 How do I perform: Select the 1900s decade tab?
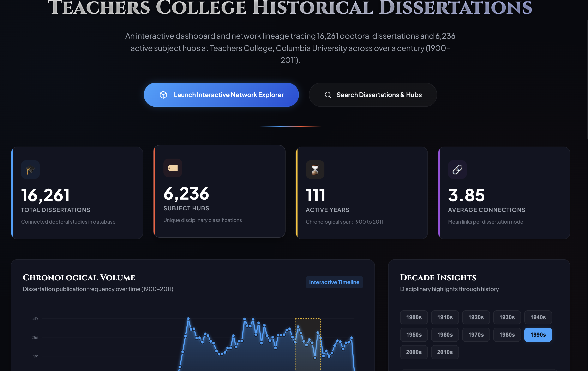pos(414,317)
